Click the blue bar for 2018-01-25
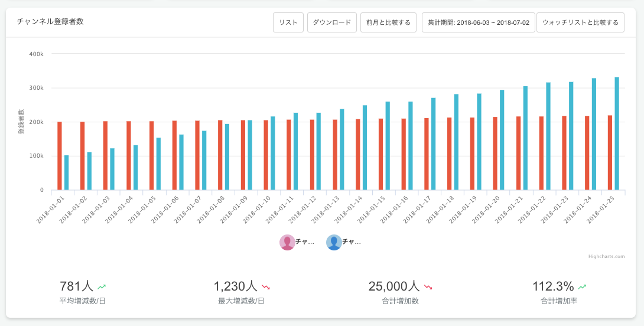644x326 pixels. click(617, 133)
